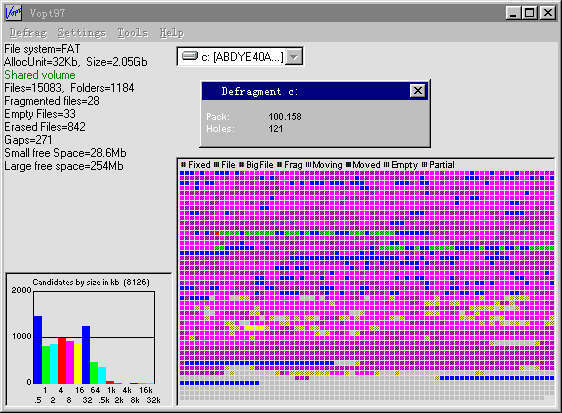Open the Tools menu

point(133,33)
